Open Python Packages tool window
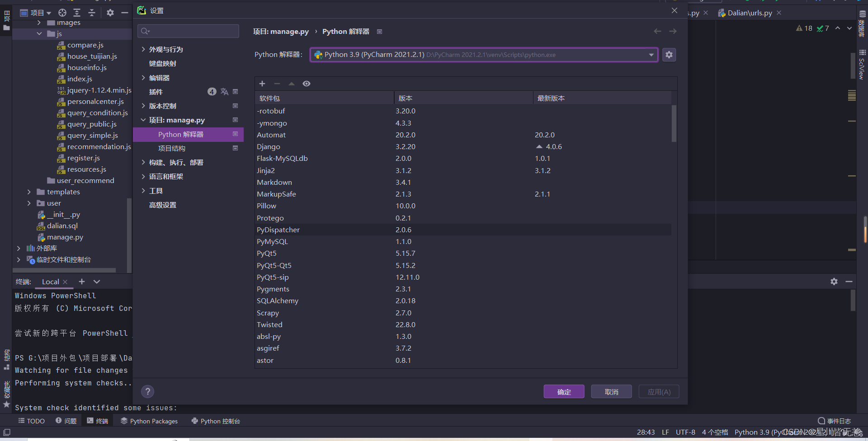This screenshot has height=441, width=868. 149,421
